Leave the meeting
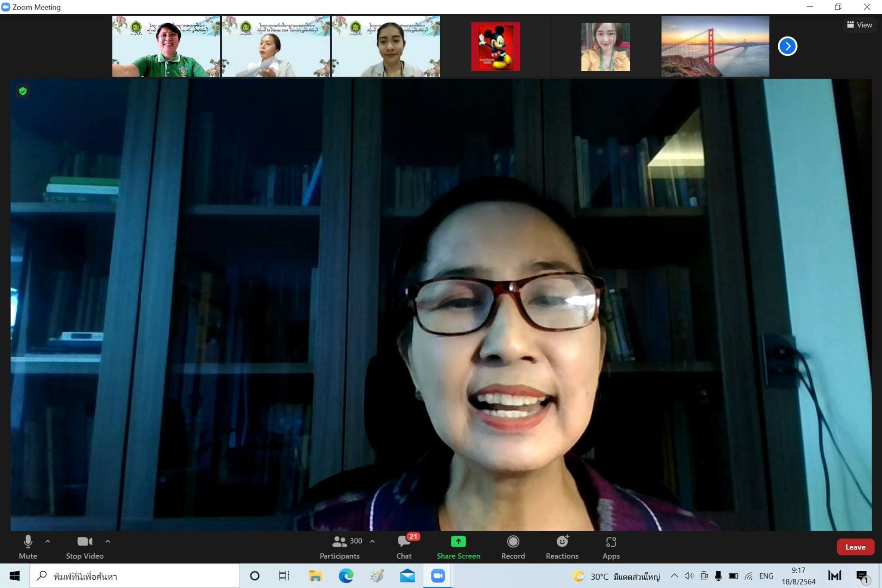The width and height of the screenshot is (882, 588). pos(855,547)
